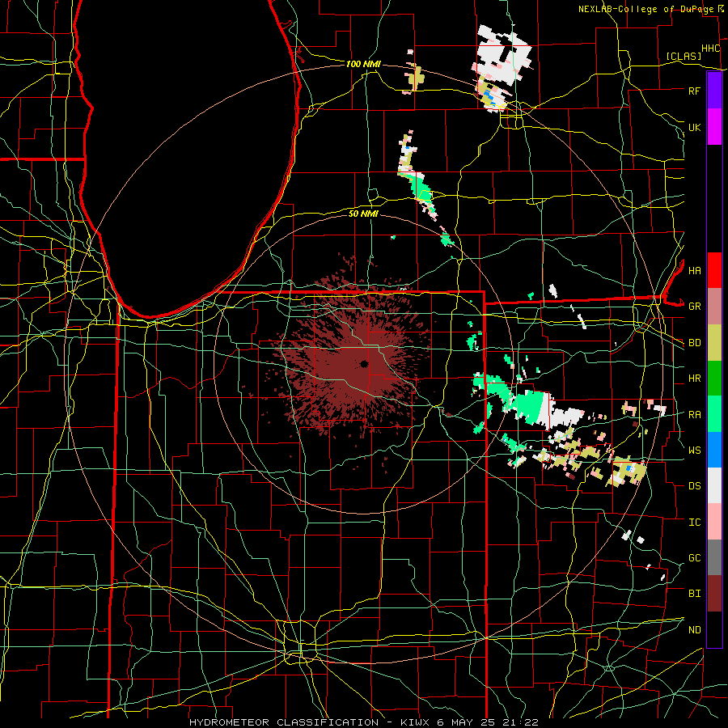The height and width of the screenshot is (728, 728).
Task: Click the gray GC legend swatch
Action: pos(714,557)
